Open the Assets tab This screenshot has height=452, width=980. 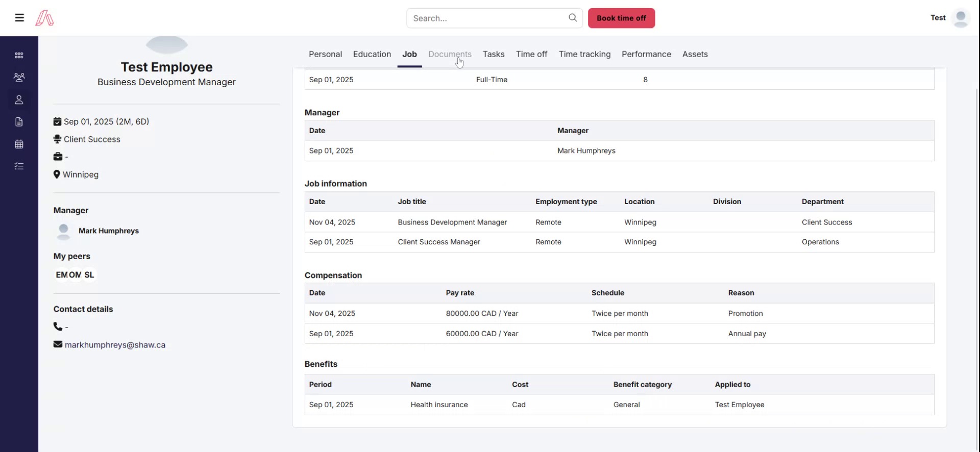[695, 54]
